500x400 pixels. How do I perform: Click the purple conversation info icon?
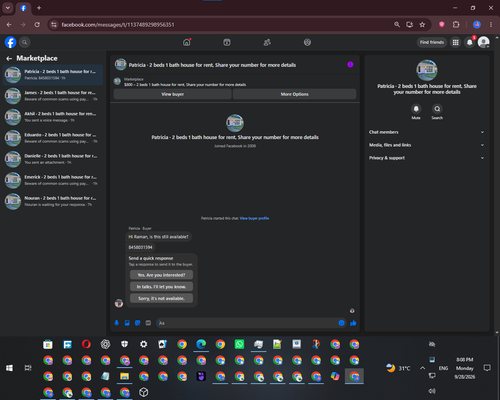350,64
